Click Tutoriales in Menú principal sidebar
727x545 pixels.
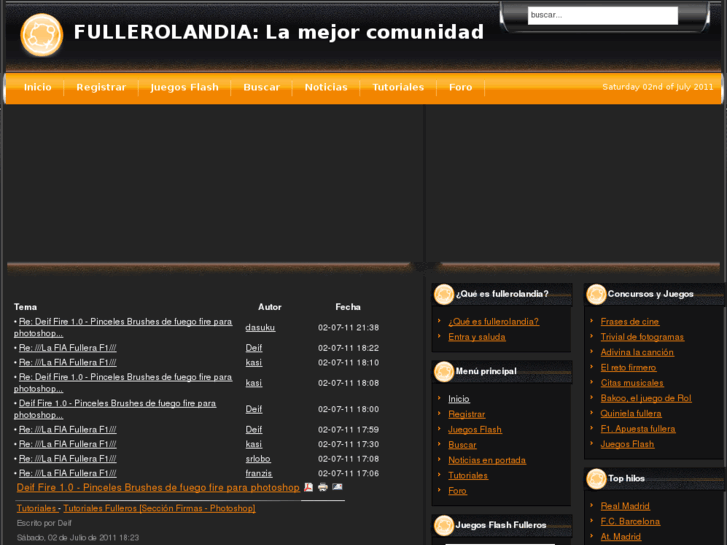[x=468, y=475]
